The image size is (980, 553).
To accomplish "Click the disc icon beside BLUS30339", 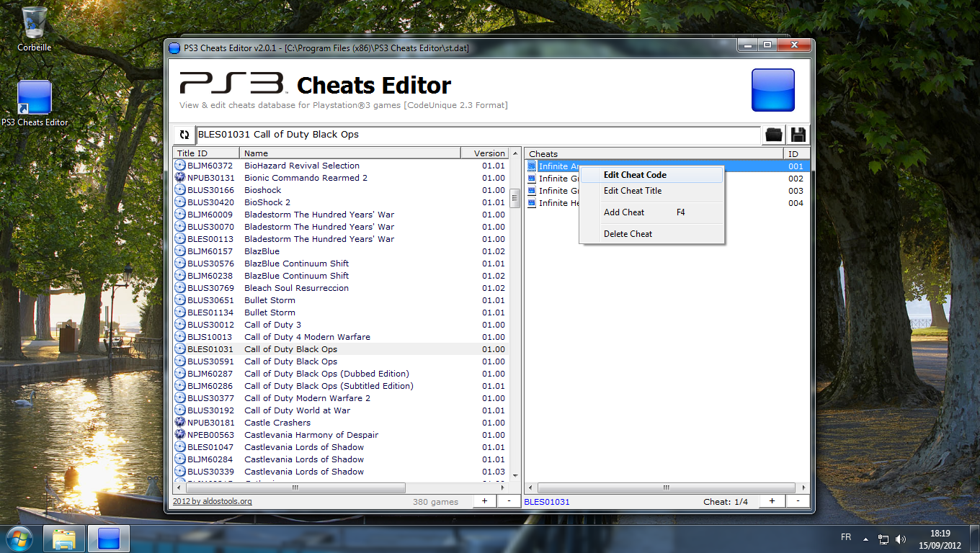I will tap(180, 472).
